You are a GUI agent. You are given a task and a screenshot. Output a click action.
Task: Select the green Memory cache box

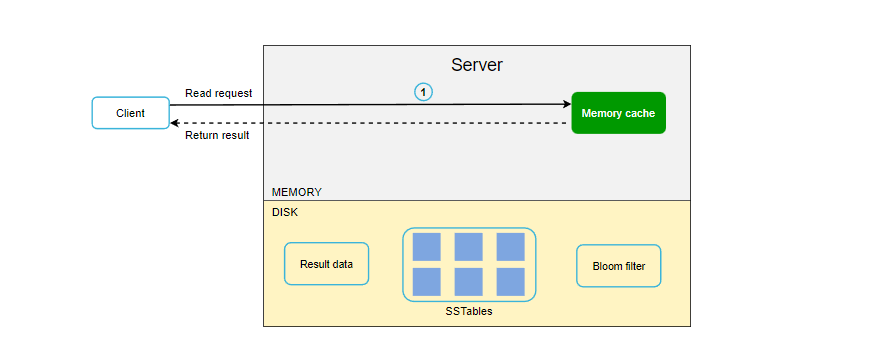click(618, 113)
